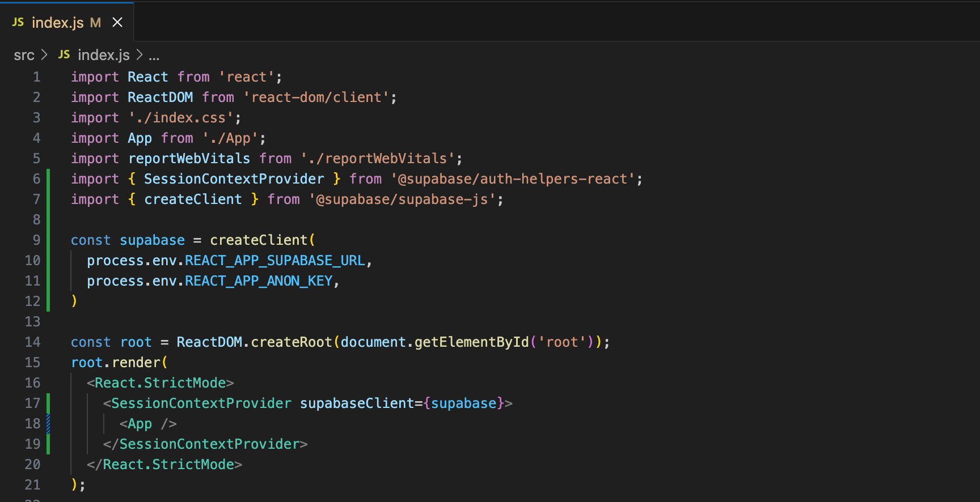
Task: Select line number 14 in the gutter
Action: pyautogui.click(x=32, y=342)
